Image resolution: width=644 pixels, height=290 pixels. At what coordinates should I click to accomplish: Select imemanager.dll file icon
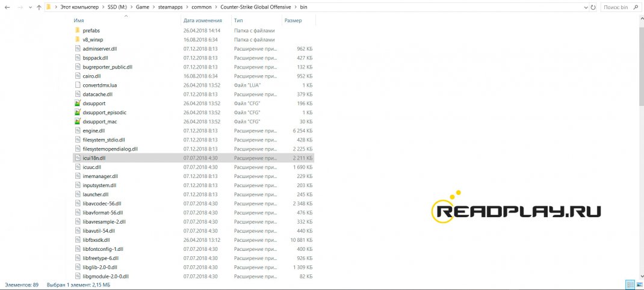77,176
